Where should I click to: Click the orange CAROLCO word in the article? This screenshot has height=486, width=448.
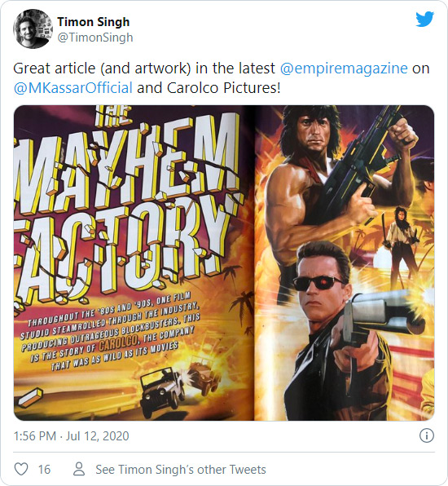[118, 342]
